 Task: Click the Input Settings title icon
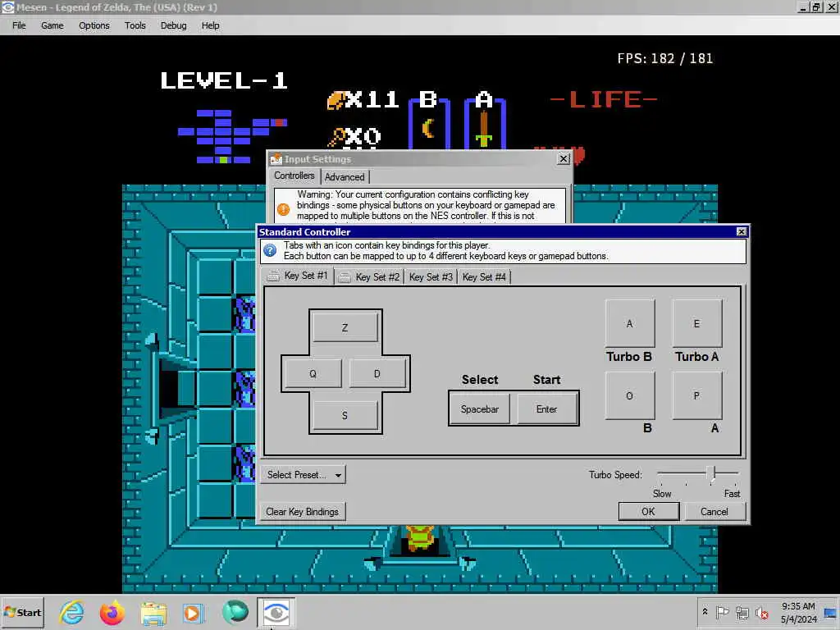(276, 158)
